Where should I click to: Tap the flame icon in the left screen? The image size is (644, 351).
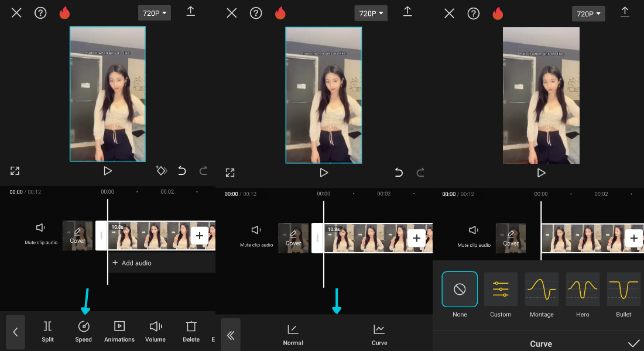(64, 13)
